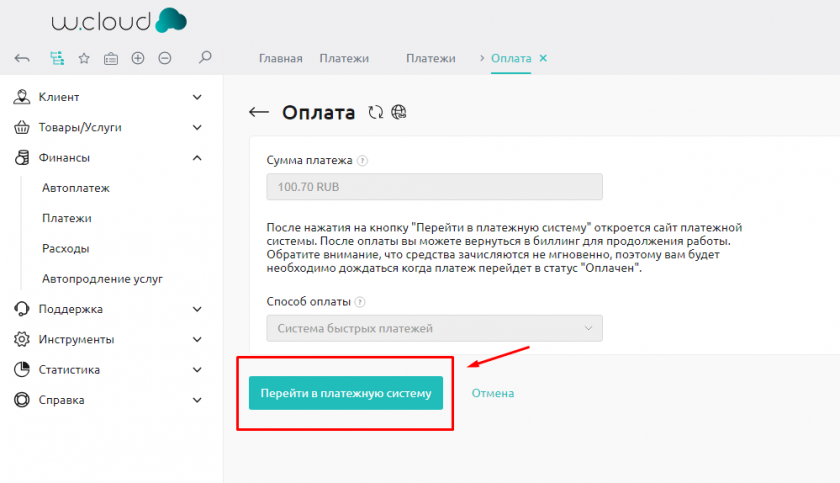Click the collapse-menu arrow in top toolbar

22,58
